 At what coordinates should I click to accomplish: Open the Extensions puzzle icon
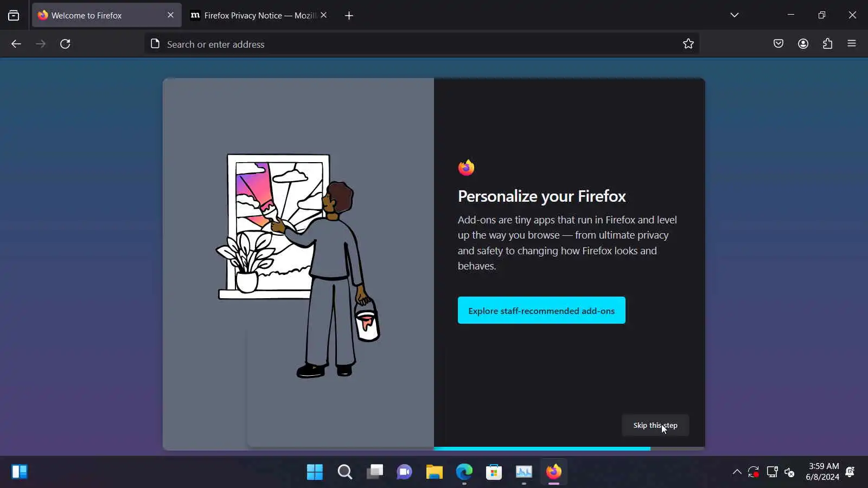[827, 44]
